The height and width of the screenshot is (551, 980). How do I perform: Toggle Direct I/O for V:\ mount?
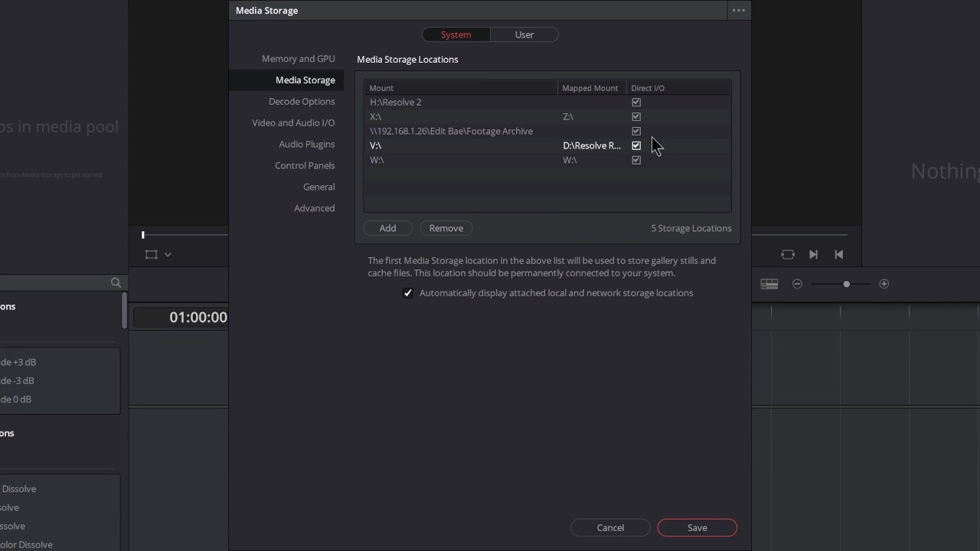[636, 146]
